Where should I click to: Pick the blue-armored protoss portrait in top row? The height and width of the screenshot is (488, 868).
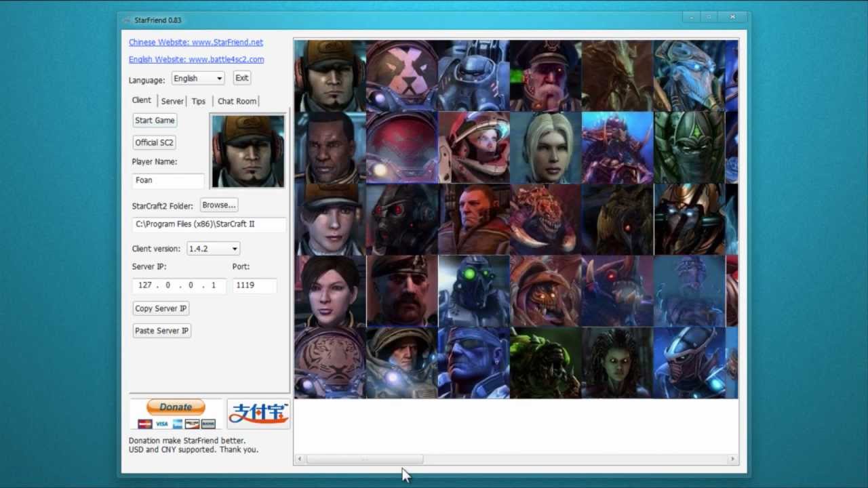pyautogui.click(x=689, y=75)
